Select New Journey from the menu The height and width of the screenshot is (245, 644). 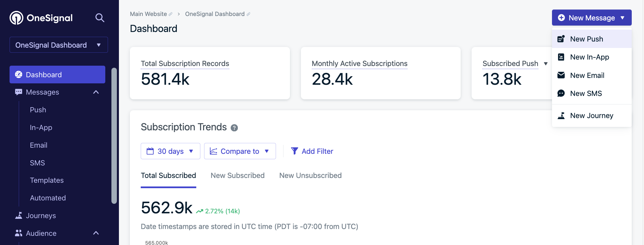(x=592, y=115)
